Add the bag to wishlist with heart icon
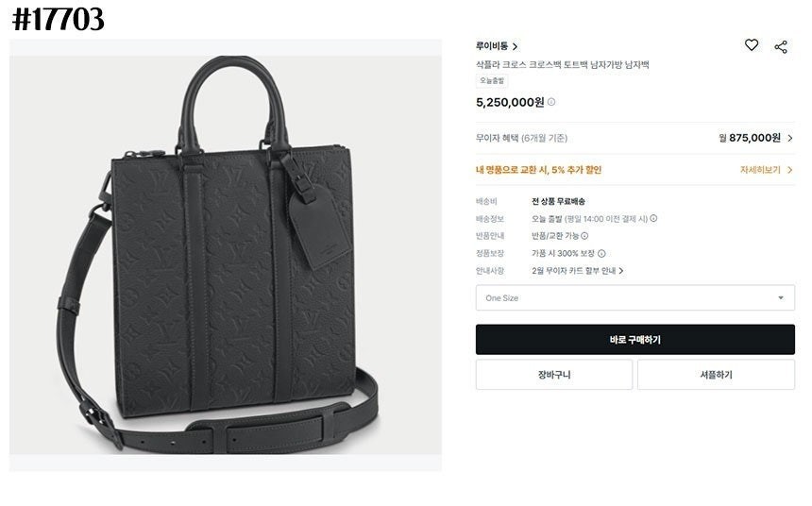The height and width of the screenshot is (506, 812). pyautogui.click(x=752, y=45)
